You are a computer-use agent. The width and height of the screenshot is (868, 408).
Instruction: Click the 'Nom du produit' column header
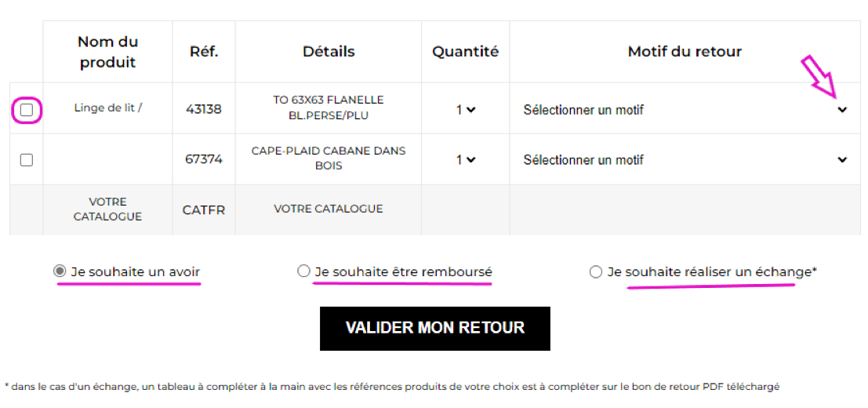[x=107, y=52]
